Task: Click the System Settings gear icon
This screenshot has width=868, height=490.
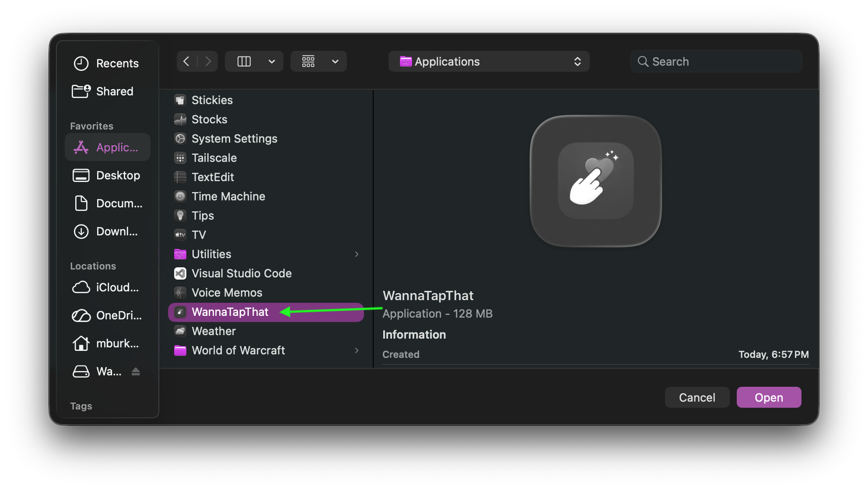Action: pyautogui.click(x=180, y=139)
